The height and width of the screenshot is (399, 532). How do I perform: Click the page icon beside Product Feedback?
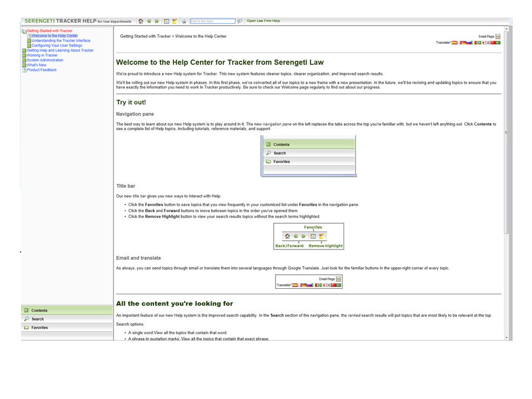tap(24, 70)
